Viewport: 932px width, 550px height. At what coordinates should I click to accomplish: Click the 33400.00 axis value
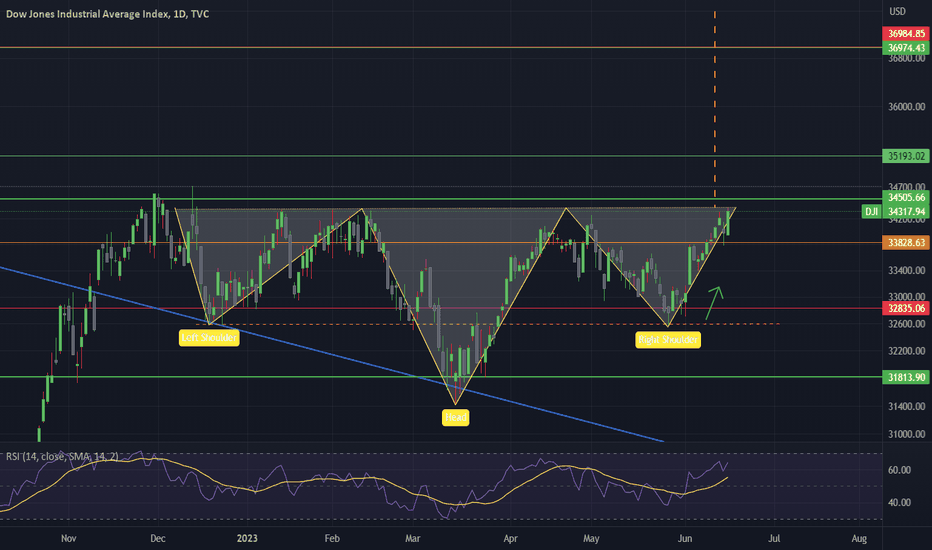point(906,270)
